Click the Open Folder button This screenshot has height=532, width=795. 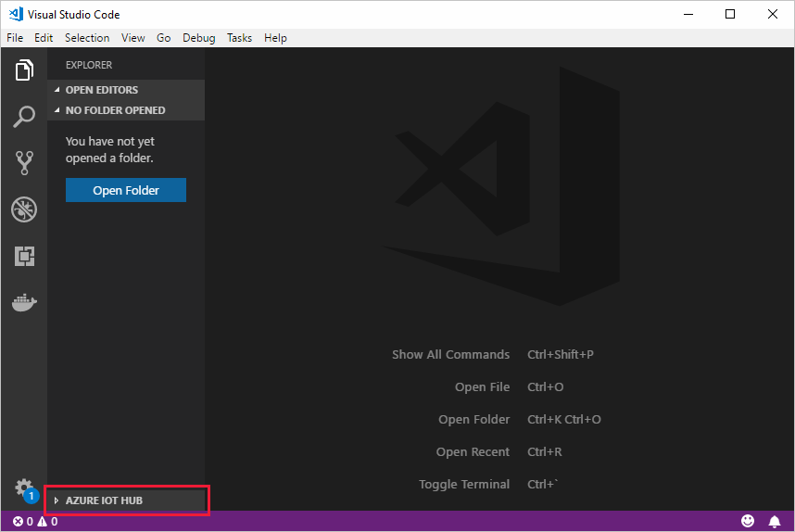(126, 190)
